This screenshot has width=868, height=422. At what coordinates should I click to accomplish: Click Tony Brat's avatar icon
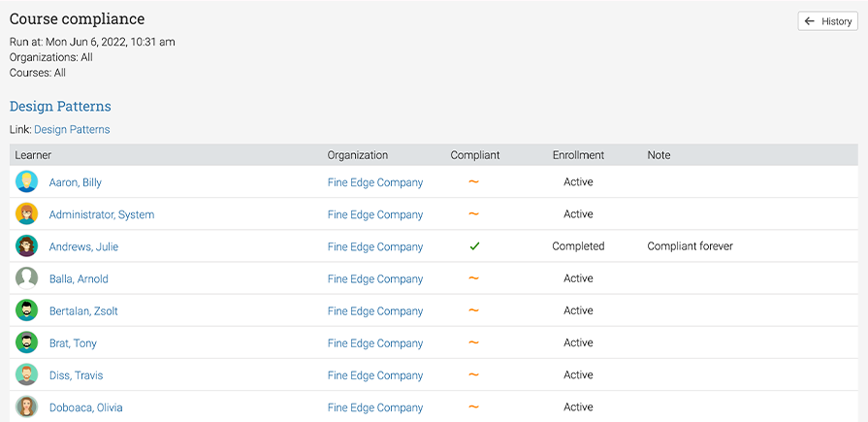26,342
